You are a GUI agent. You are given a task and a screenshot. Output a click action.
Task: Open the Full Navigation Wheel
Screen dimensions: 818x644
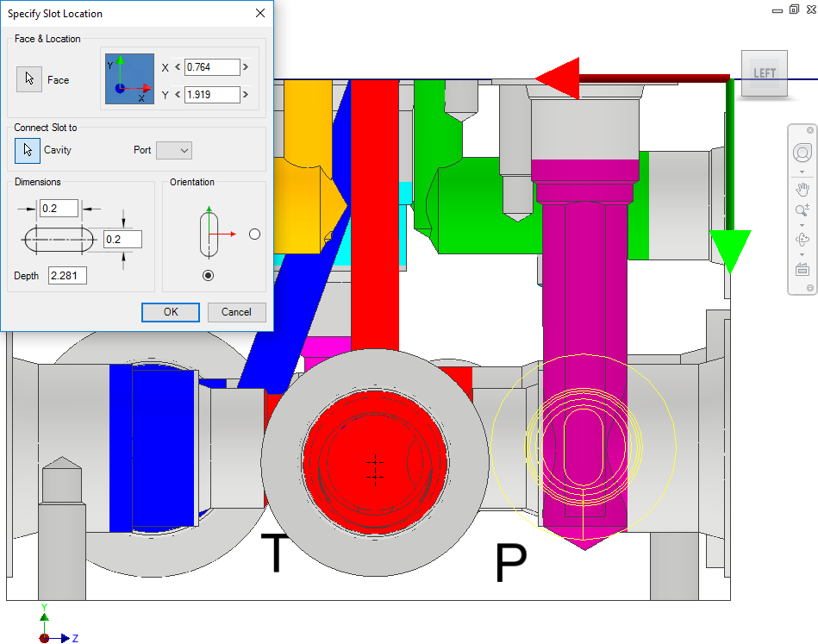coord(802,153)
